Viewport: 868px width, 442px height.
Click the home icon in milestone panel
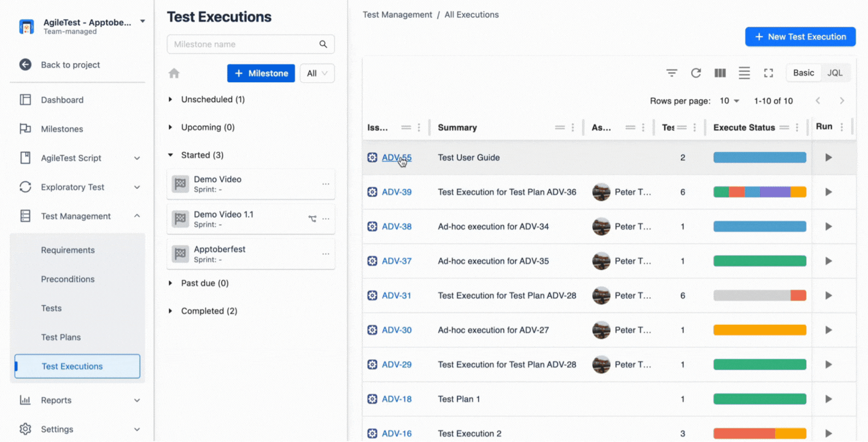[174, 72]
